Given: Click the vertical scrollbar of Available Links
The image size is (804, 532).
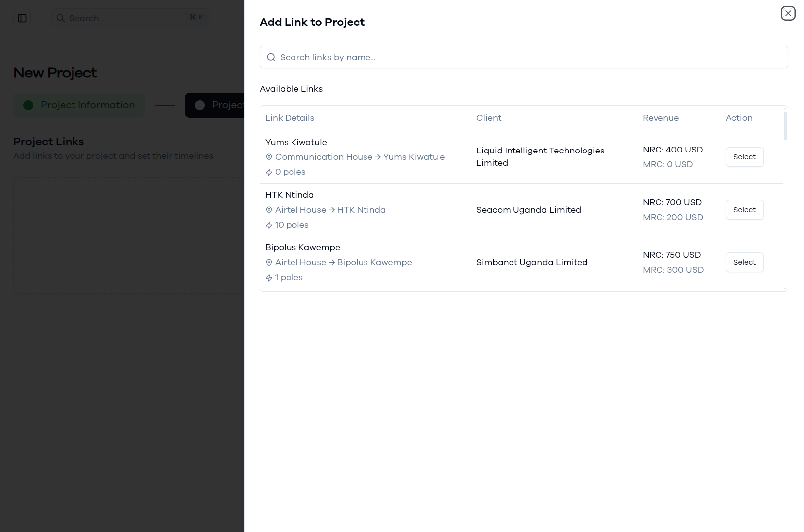Looking at the screenshot, I should point(785,126).
